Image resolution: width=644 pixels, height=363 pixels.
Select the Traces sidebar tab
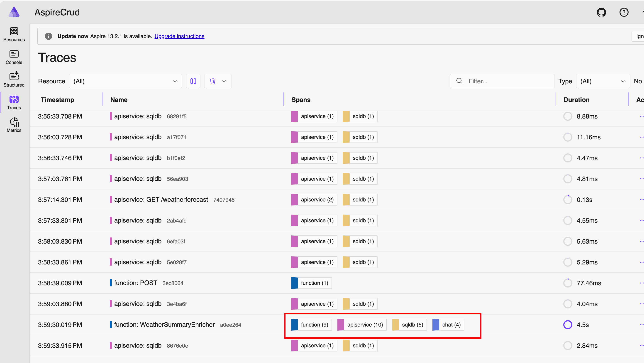[x=14, y=102]
